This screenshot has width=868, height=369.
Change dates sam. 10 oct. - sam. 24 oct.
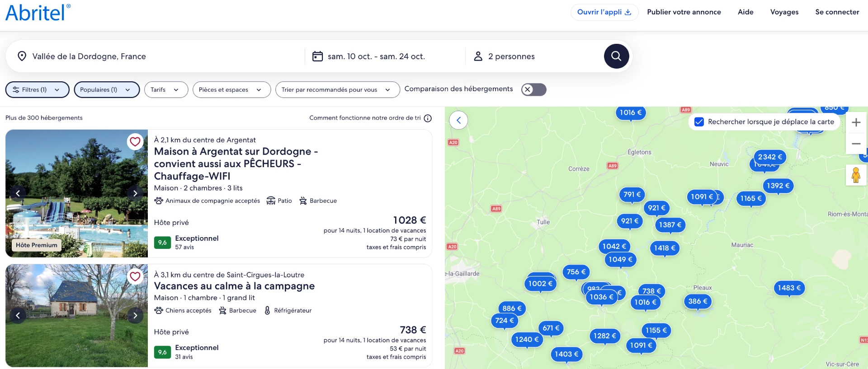pyautogui.click(x=385, y=56)
